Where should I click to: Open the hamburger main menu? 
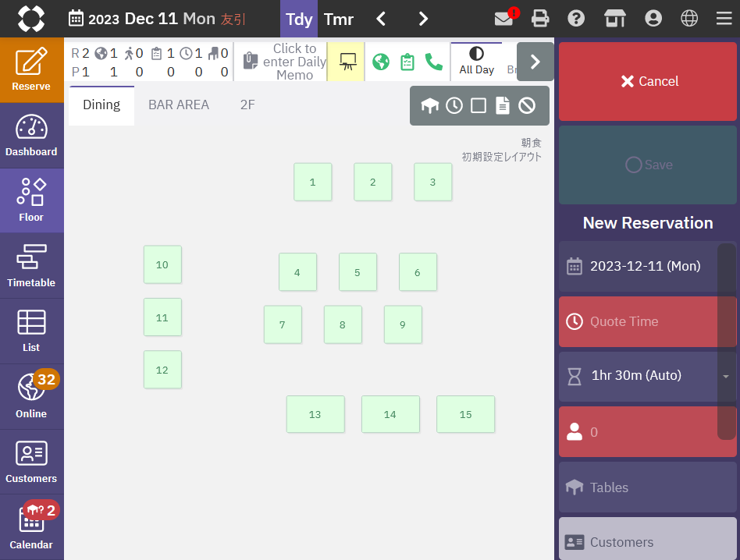724,19
